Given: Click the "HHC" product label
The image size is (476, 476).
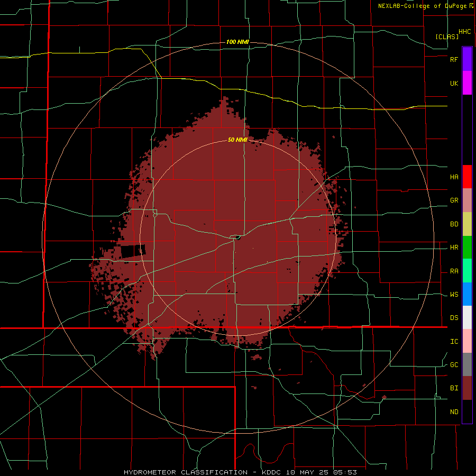Looking at the screenshot, I should [x=465, y=32].
